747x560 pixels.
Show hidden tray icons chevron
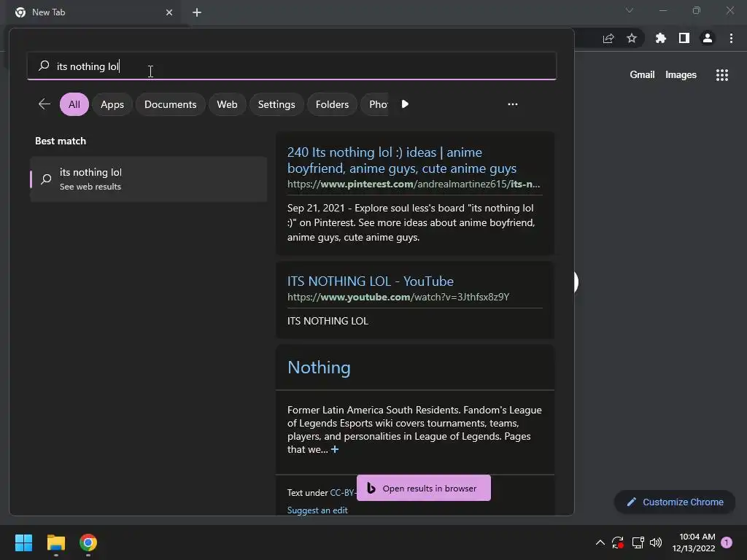tap(600, 542)
